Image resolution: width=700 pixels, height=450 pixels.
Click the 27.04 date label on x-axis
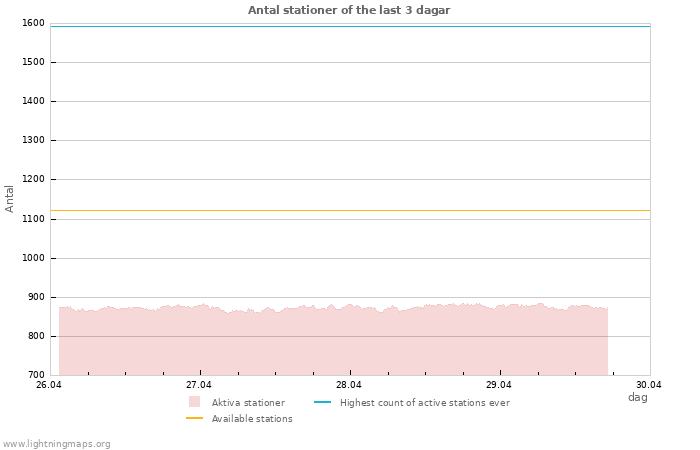(199, 385)
